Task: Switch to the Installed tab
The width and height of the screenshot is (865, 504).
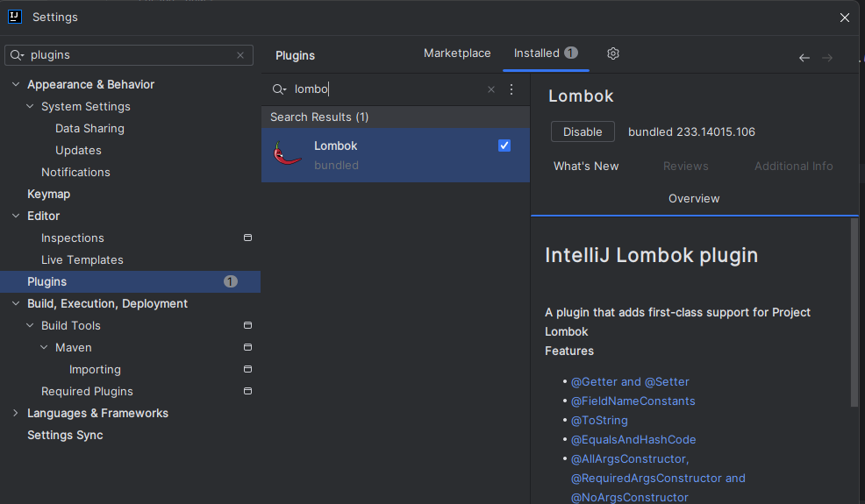Action: (546, 53)
